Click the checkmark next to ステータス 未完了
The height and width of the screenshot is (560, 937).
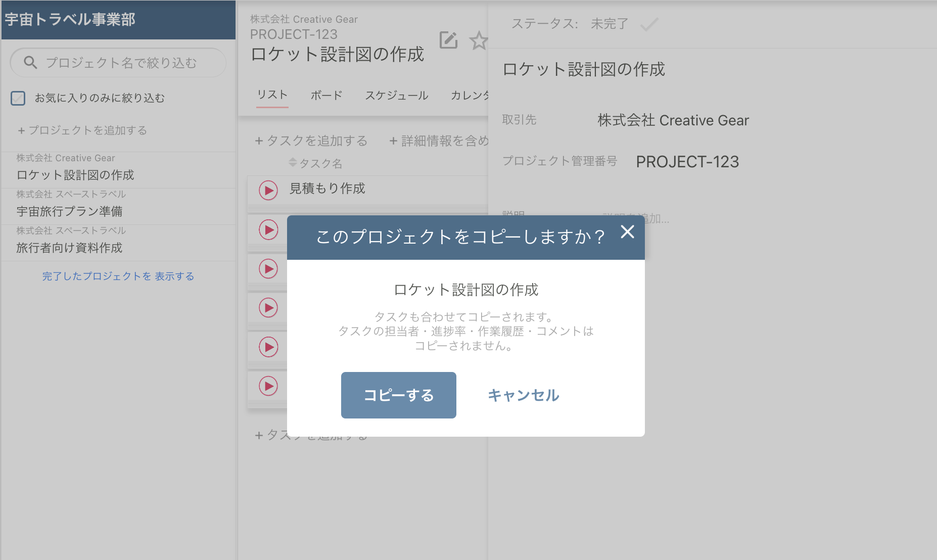(x=650, y=24)
